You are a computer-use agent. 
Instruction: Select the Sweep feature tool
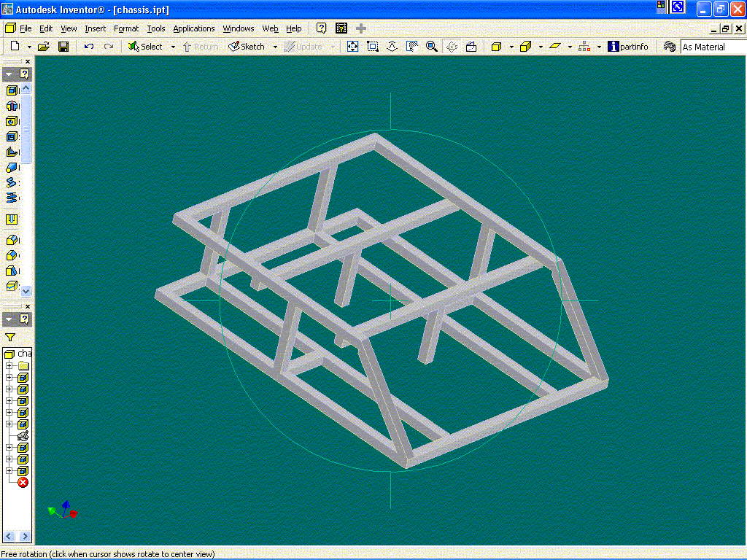coord(12,182)
